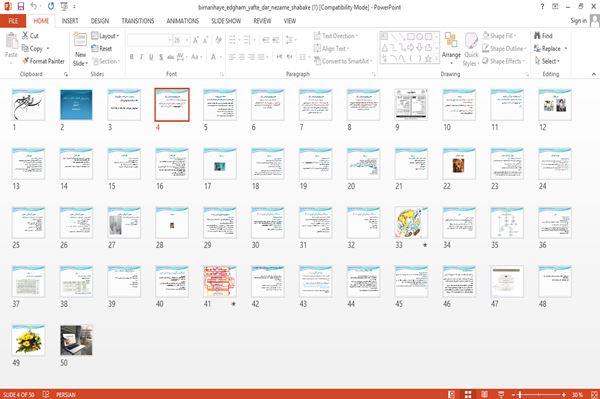Toggle Italic formatting
The height and width of the screenshot is (399, 600).
tap(141, 57)
